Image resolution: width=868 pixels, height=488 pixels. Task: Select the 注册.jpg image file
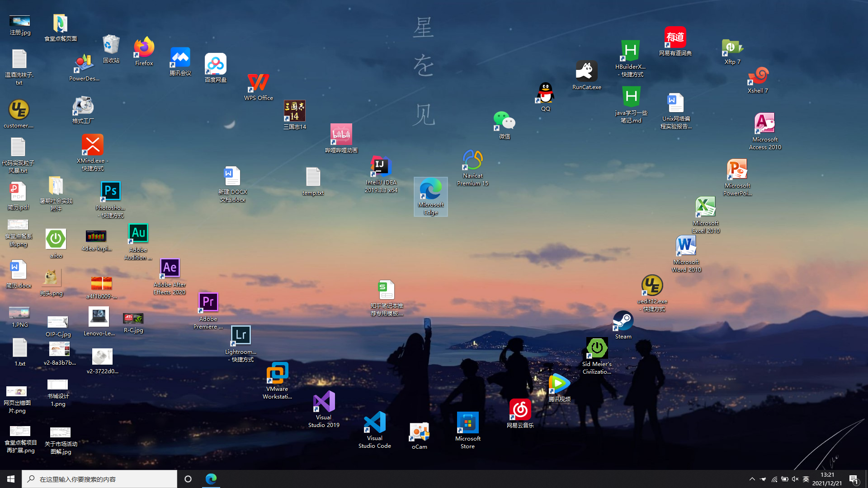[x=20, y=25]
